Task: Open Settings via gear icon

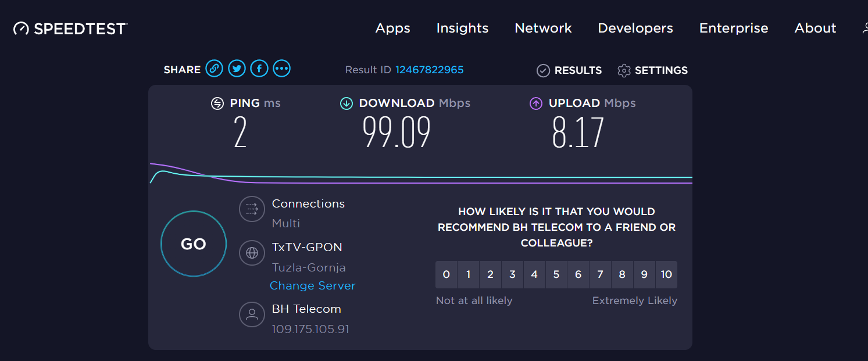Action: click(x=624, y=70)
